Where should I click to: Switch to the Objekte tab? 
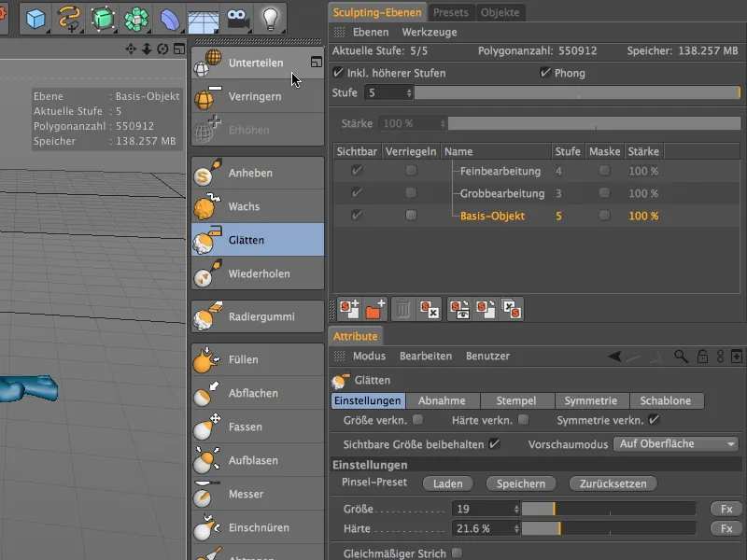(x=500, y=12)
